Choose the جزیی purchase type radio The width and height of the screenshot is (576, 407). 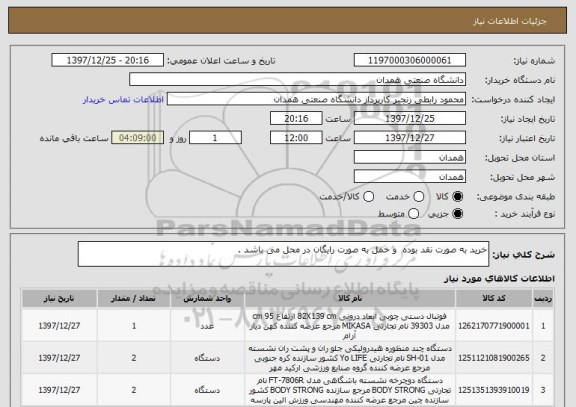457,213
